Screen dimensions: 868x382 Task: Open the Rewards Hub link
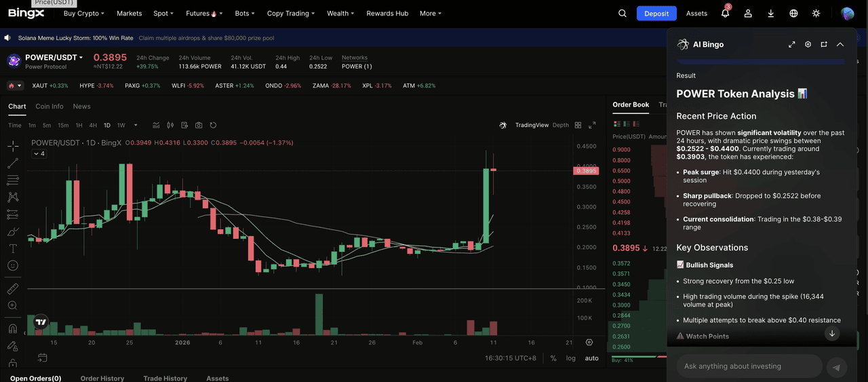coord(387,14)
